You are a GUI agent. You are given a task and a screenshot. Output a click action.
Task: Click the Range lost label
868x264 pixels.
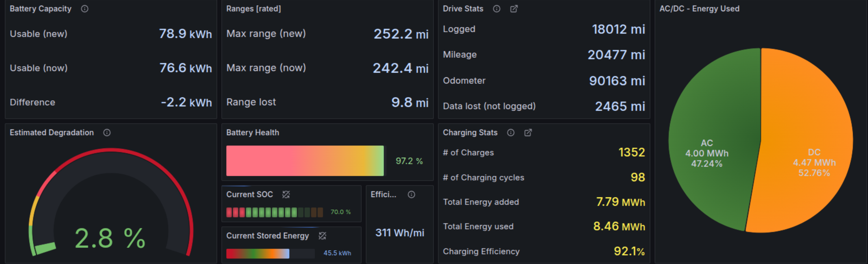(251, 102)
